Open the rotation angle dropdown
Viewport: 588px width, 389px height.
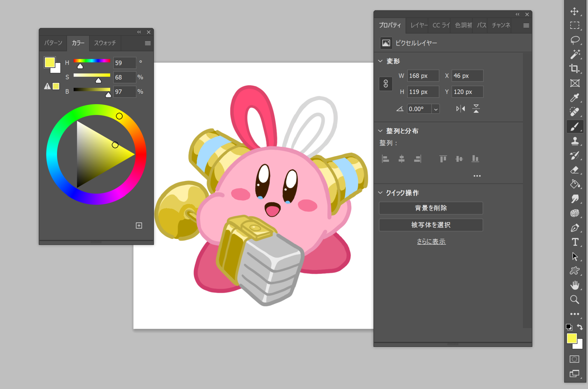pos(436,109)
